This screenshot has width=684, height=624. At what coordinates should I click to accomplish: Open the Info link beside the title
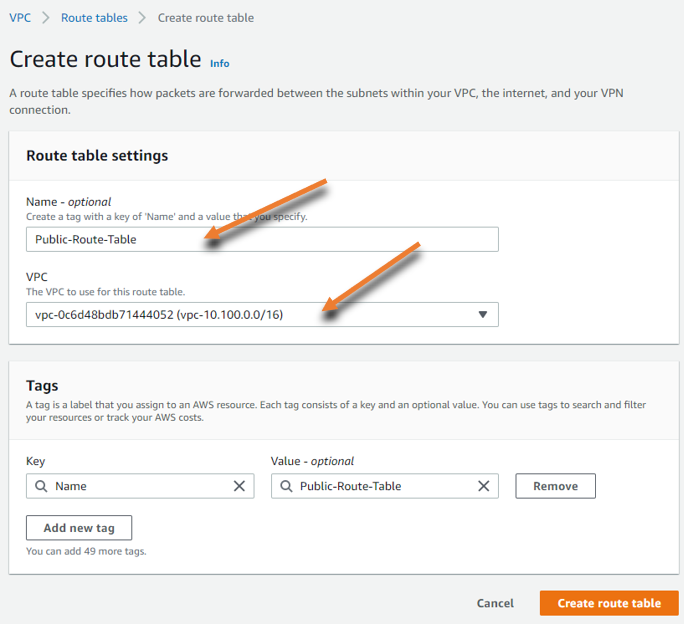(219, 64)
